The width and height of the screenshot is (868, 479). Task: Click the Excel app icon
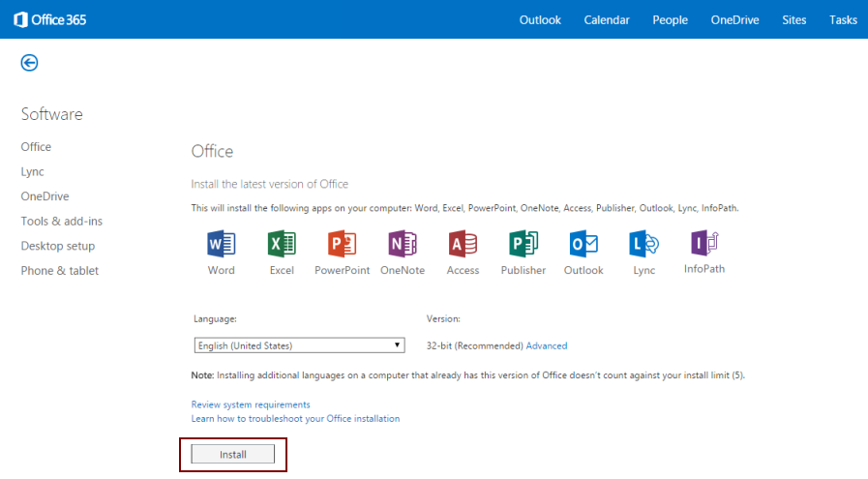(282, 244)
